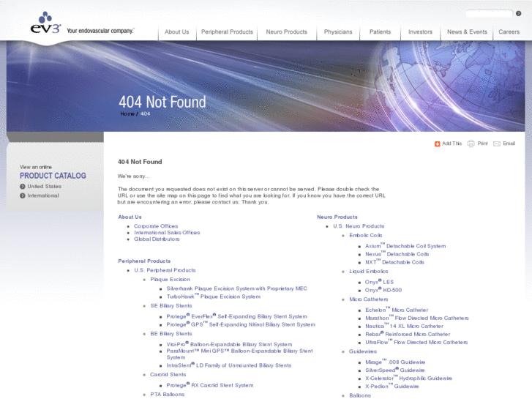This screenshot has height=399, width=532.
Task: Open the Investors menu
Action: pyautogui.click(x=420, y=32)
